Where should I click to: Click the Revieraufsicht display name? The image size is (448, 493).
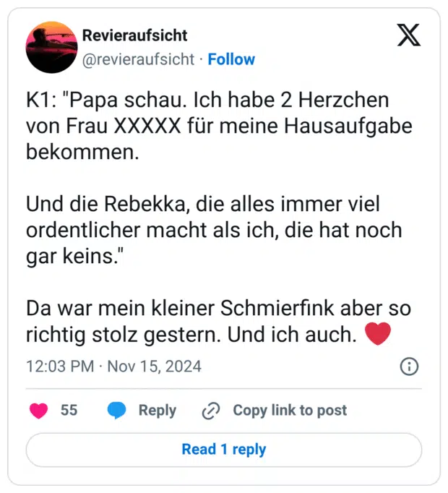click(x=135, y=35)
